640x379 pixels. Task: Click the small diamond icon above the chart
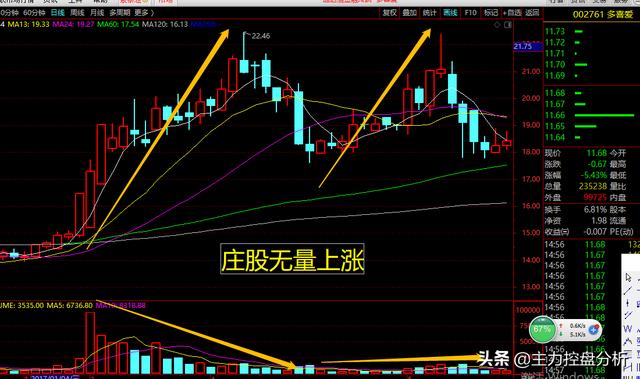(x=497, y=25)
